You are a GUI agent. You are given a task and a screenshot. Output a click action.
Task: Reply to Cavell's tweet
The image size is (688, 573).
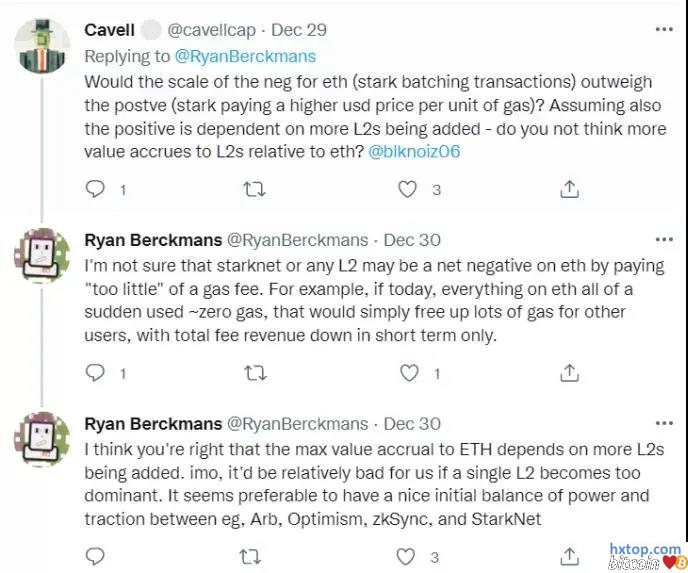96,188
